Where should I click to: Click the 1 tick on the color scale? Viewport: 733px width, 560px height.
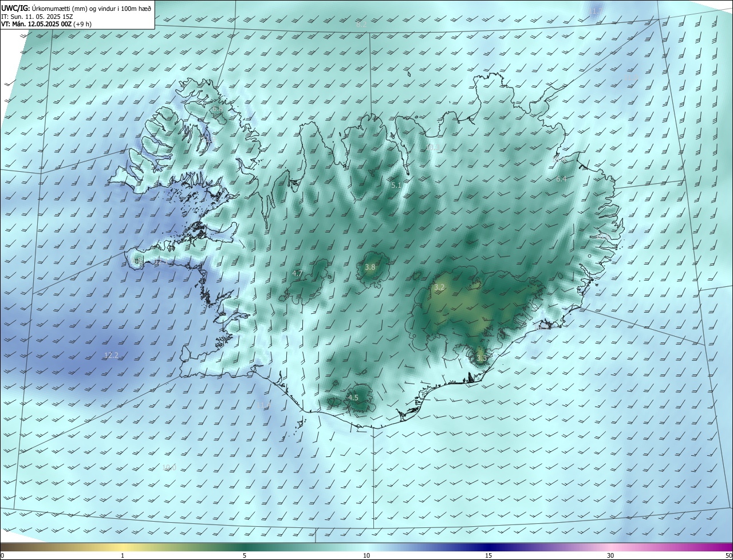coord(123,555)
